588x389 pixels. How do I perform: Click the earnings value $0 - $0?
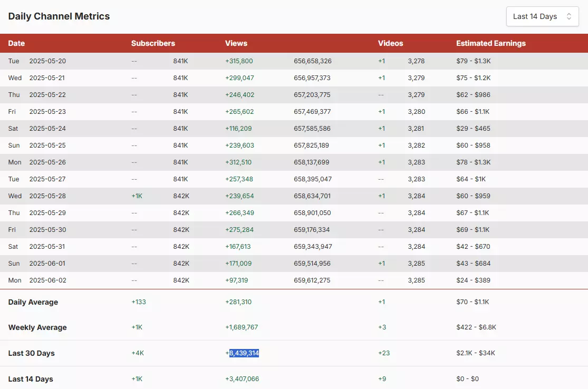(x=468, y=379)
